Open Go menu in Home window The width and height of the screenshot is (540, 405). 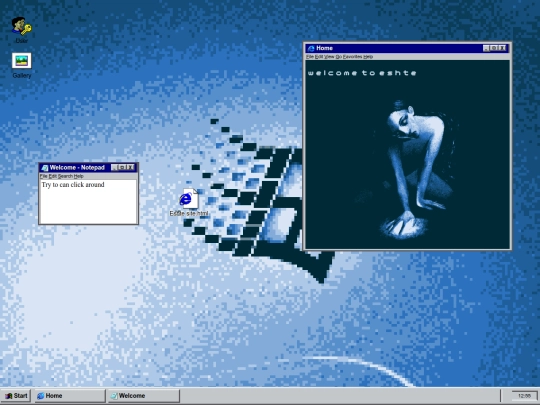coord(339,56)
